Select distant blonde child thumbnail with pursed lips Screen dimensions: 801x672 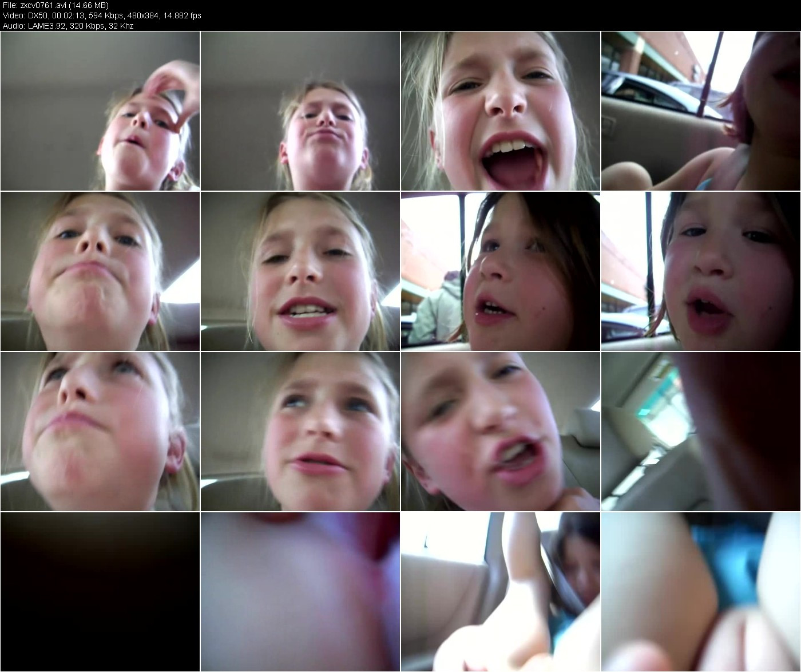click(300, 111)
